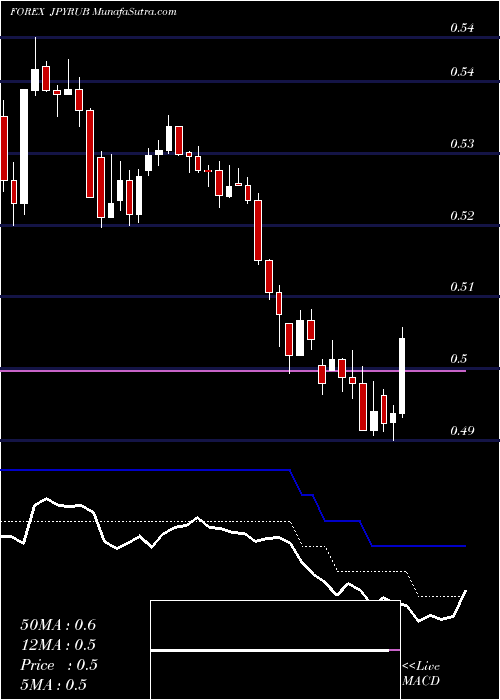Image resolution: width=500 pixels, height=700 pixels.
Task: Click the 0.53 price axis label
Action: click(x=462, y=144)
